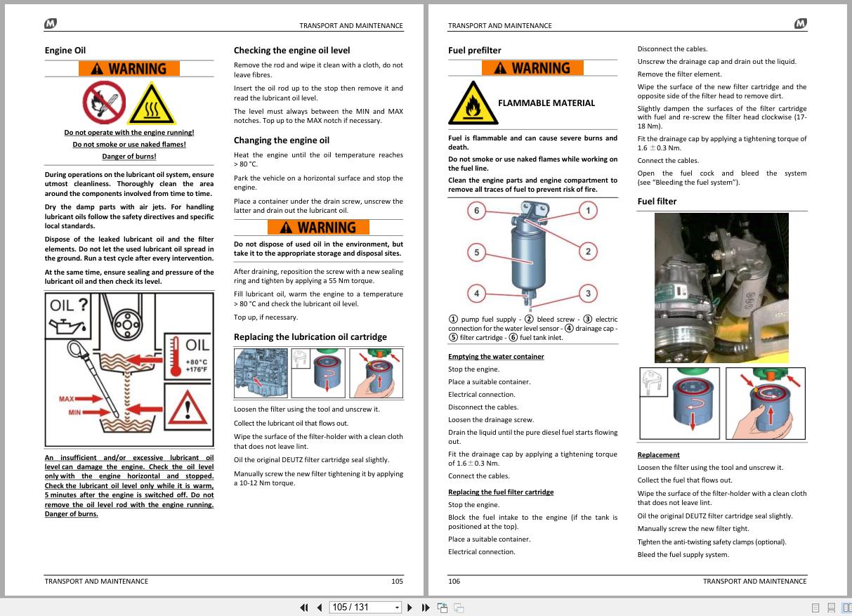The image size is (852, 616).
Task: Click callout number 6 on prefilter diagram
Action: (476, 211)
